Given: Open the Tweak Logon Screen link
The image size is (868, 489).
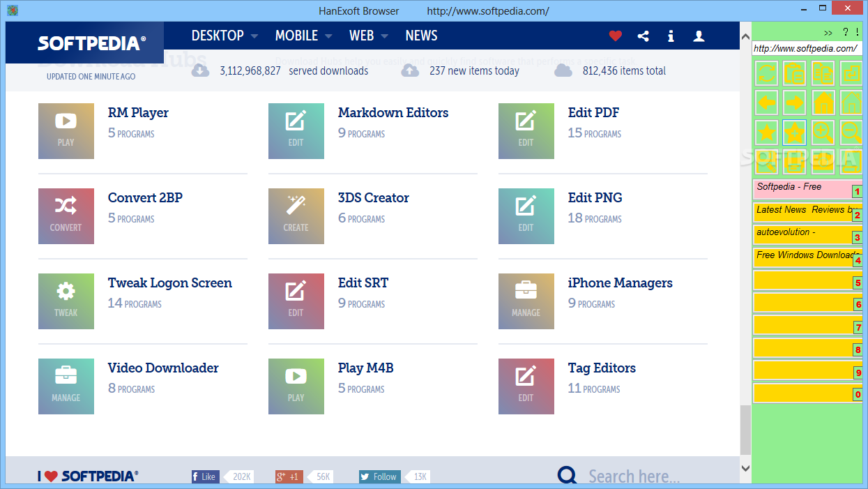Looking at the screenshot, I should [170, 283].
